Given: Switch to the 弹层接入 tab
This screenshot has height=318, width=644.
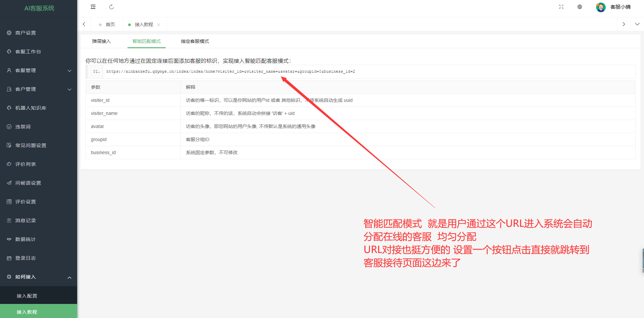Looking at the screenshot, I should tap(101, 41).
